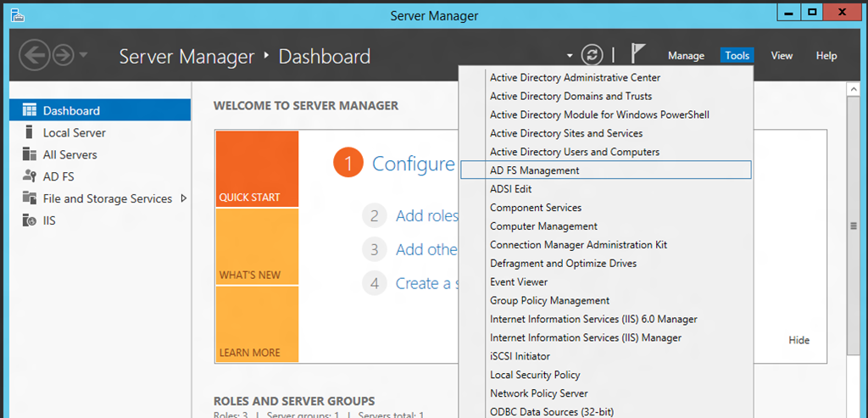Click Hide in the welcome panel
The image size is (868, 418).
pyautogui.click(x=798, y=340)
